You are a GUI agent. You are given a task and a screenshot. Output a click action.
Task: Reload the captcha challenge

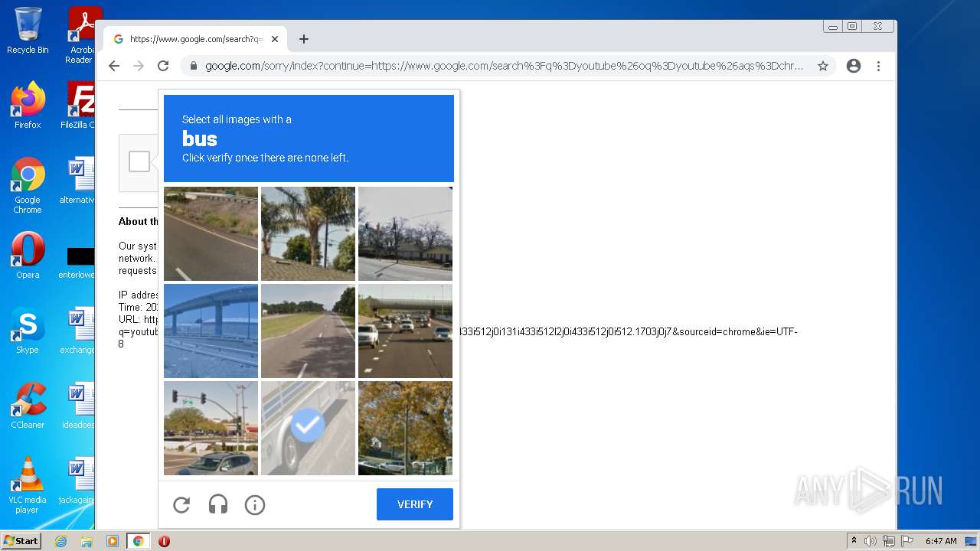point(181,505)
